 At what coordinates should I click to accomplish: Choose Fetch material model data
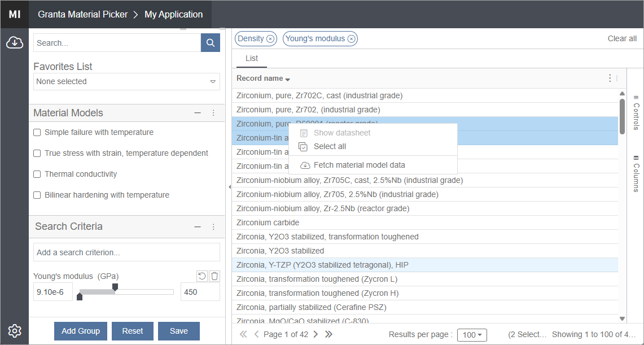[x=373, y=165]
